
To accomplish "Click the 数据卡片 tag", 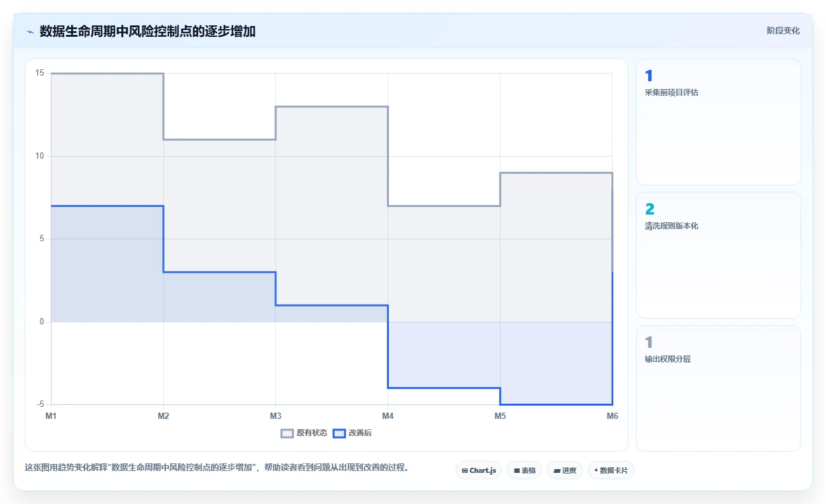I will (x=611, y=470).
